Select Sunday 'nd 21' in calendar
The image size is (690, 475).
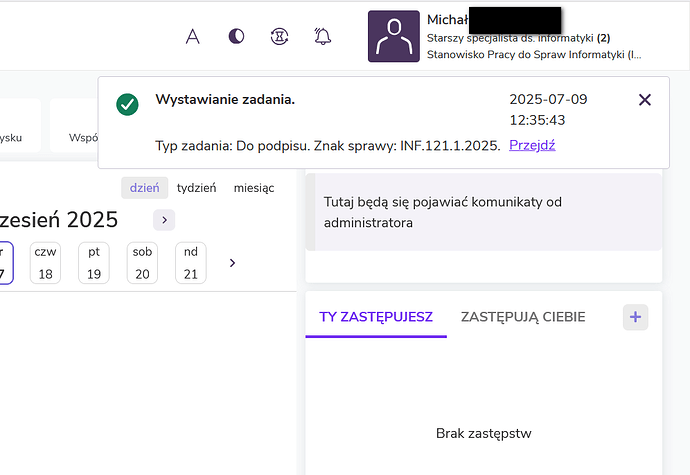[191, 263]
